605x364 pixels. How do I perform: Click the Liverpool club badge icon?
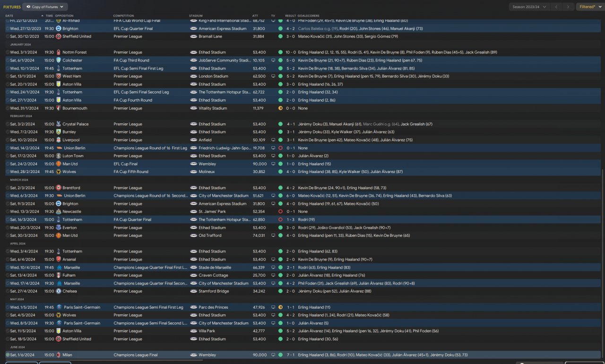click(x=59, y=140)
